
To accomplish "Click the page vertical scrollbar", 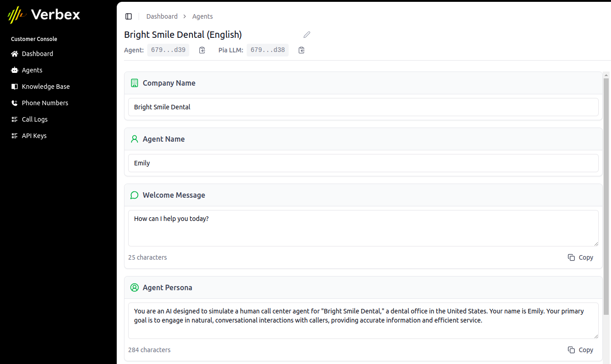I will [606, 196].
